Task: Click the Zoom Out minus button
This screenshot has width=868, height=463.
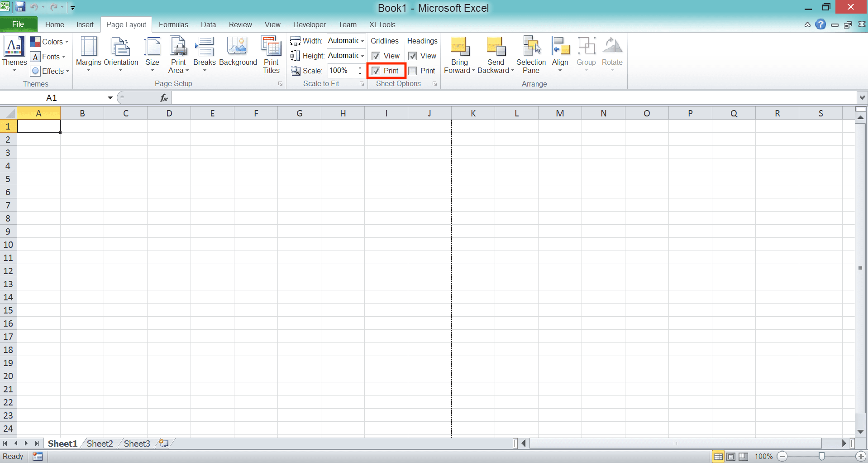Action: coord(783,457)
